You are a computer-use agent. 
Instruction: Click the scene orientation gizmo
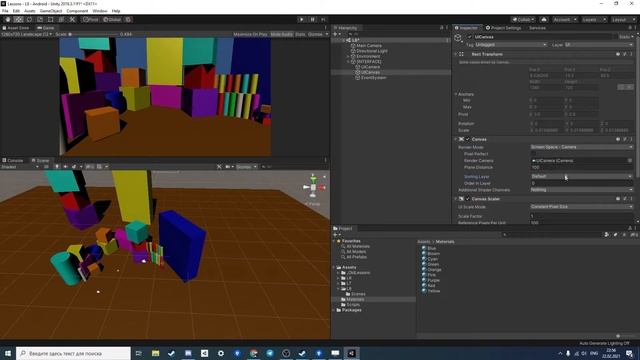click(313, 187)
